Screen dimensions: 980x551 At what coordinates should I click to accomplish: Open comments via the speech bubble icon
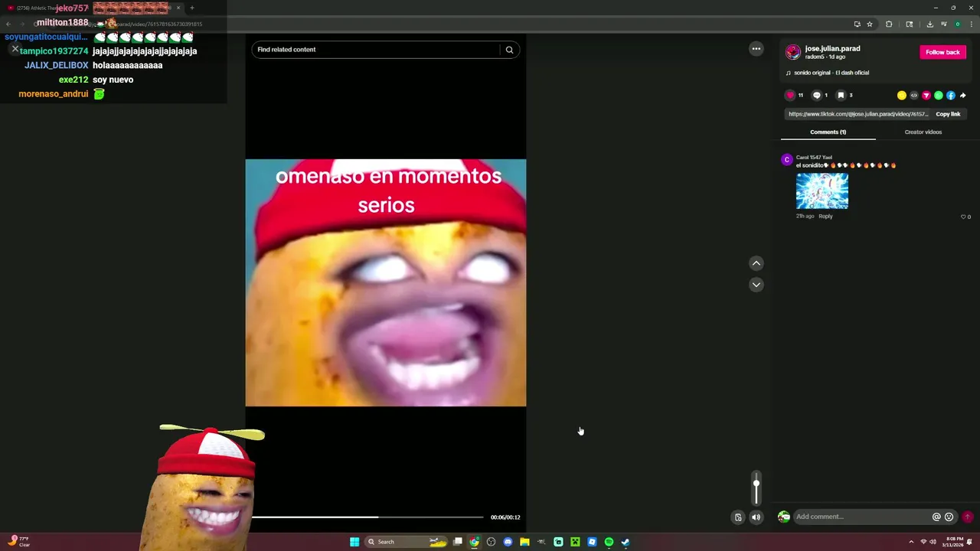[816, 96]
